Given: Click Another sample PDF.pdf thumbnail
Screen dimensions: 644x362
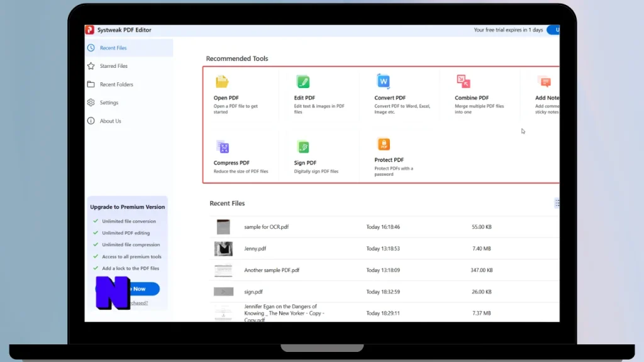Looking at the screenshot, I should [223, 270].
